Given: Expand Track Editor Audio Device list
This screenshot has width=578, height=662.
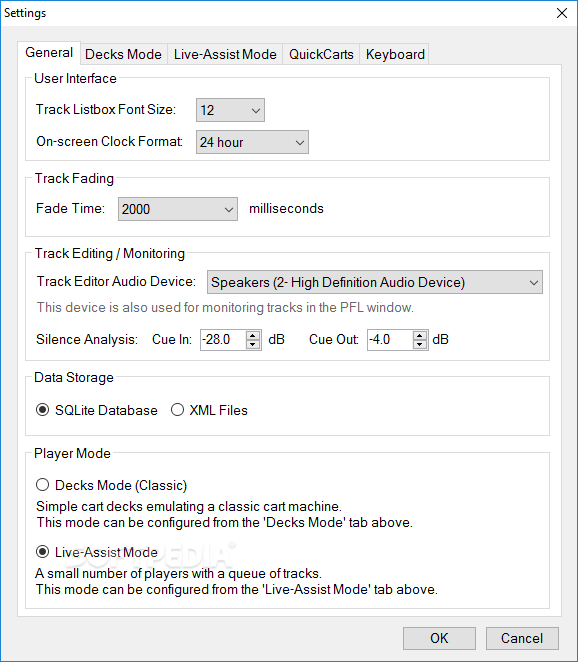Looking at the screenshot, I should (374, 282).
